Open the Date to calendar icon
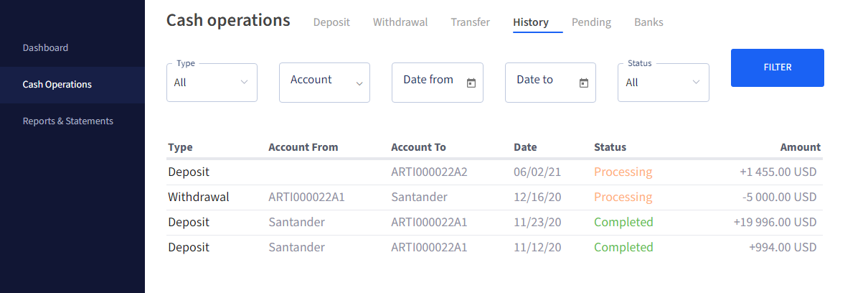Viewport: 868px width, 293px height. (584, 83)
